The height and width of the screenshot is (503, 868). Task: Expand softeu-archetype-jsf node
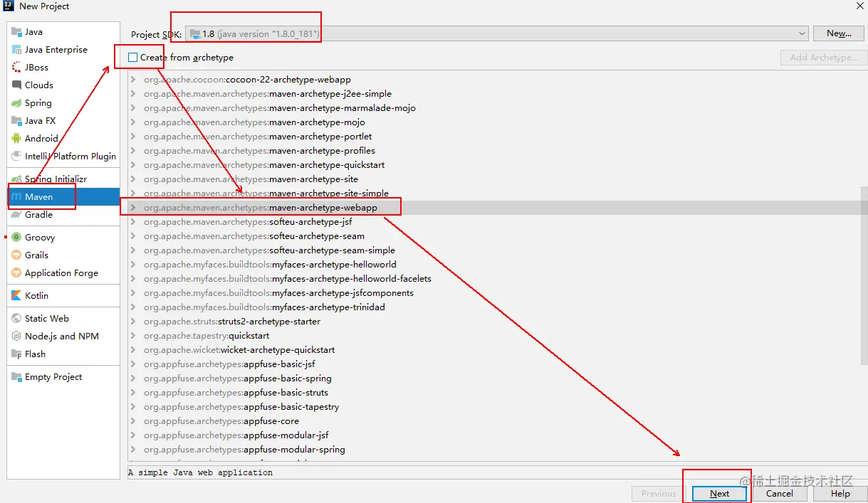(133, 222)
